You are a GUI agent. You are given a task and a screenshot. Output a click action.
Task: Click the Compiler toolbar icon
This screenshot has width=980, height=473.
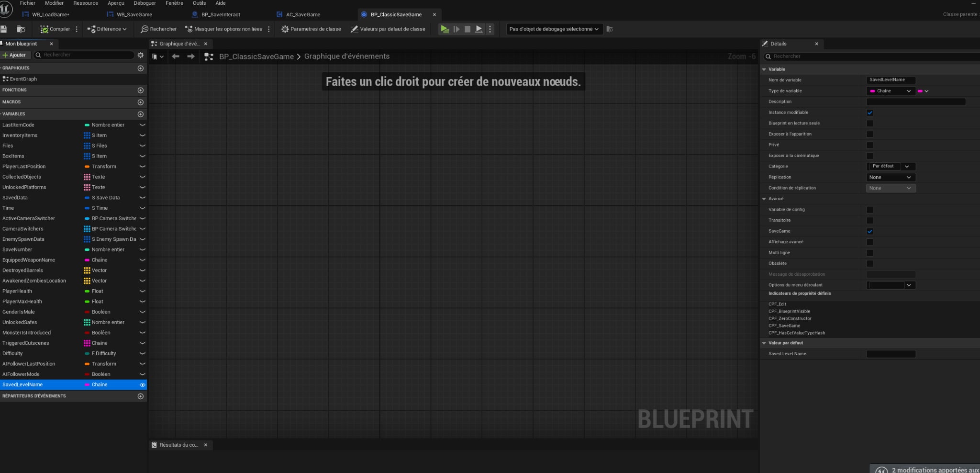pos(45,29)
